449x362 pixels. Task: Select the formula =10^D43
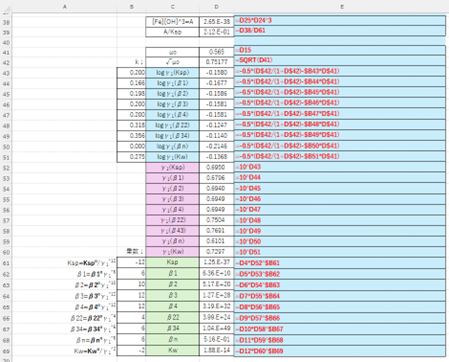tap(340, 167)
